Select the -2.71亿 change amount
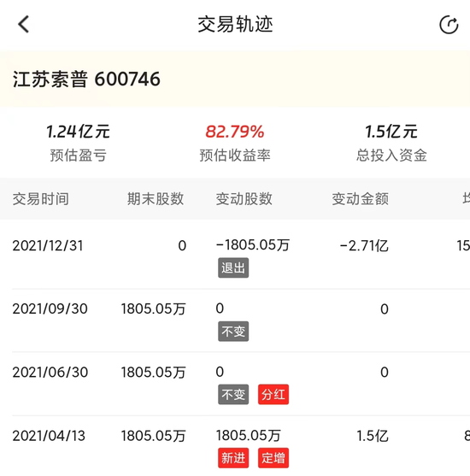Viewport: 470px width, 476px height. coord(364,245)
